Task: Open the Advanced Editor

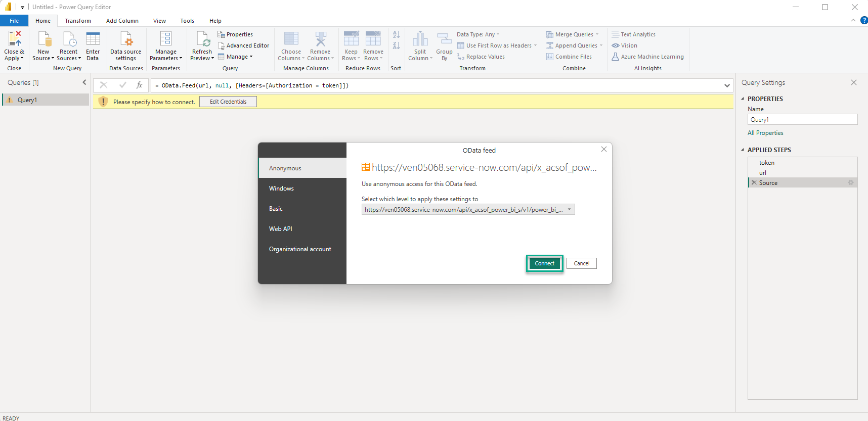Action: tap(243, 45)
